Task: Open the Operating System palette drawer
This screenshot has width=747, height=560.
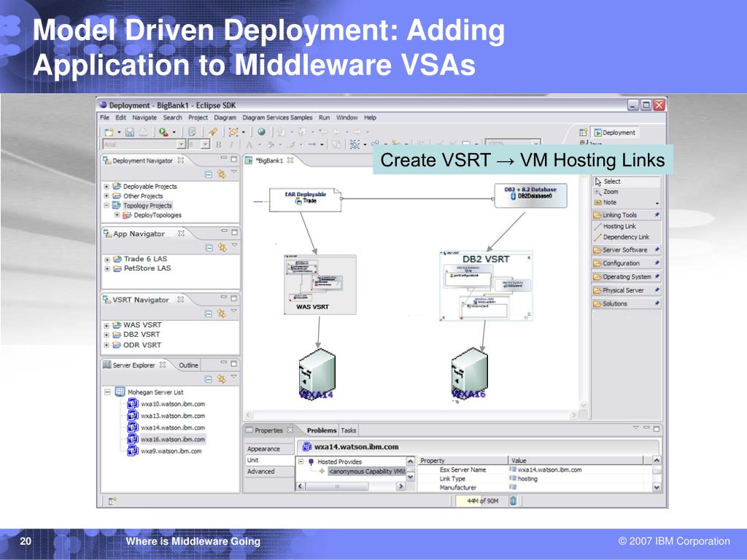Action: (x=627, y=276)
